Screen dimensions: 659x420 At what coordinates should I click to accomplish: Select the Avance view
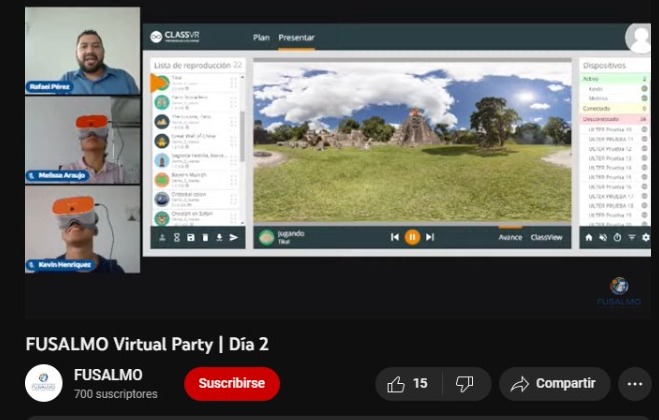pyautogui.click(x=510, y=237)
